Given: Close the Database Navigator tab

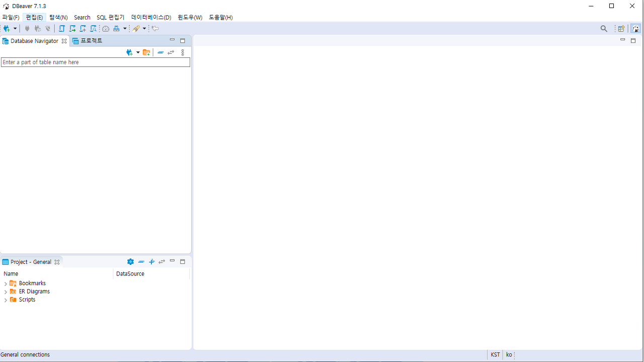Looking at the screenshot, I should tap(64, 41).
